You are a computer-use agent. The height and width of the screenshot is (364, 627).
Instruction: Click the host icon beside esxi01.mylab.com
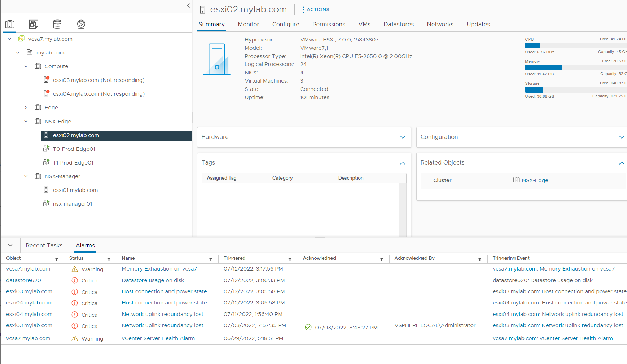click(x=46, y=190)
